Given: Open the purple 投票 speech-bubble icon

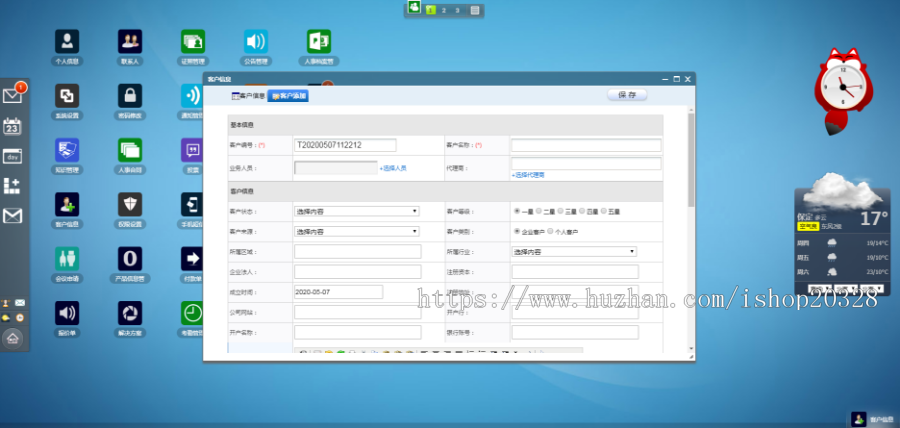Looking at the screenshot, I should coord(192,150).
